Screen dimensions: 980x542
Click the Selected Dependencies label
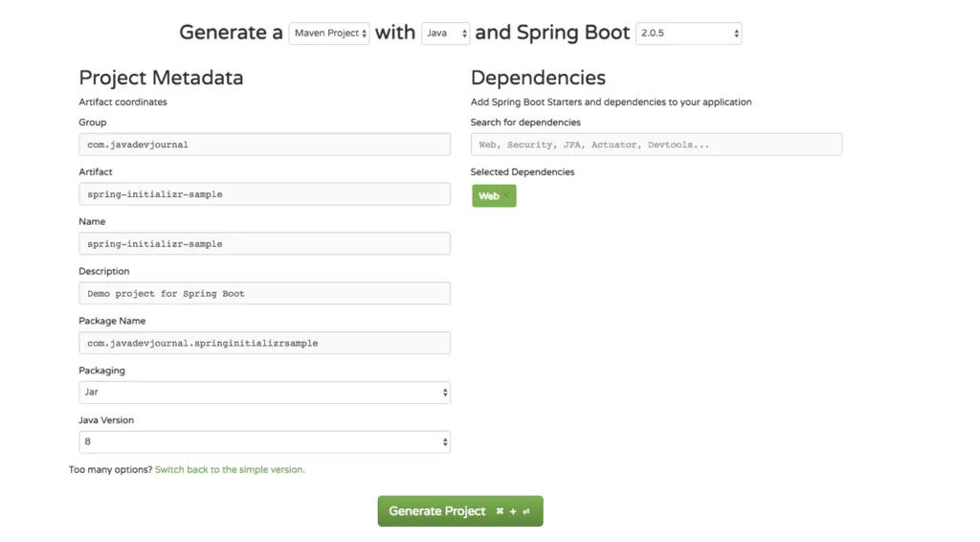coord(523,172)
